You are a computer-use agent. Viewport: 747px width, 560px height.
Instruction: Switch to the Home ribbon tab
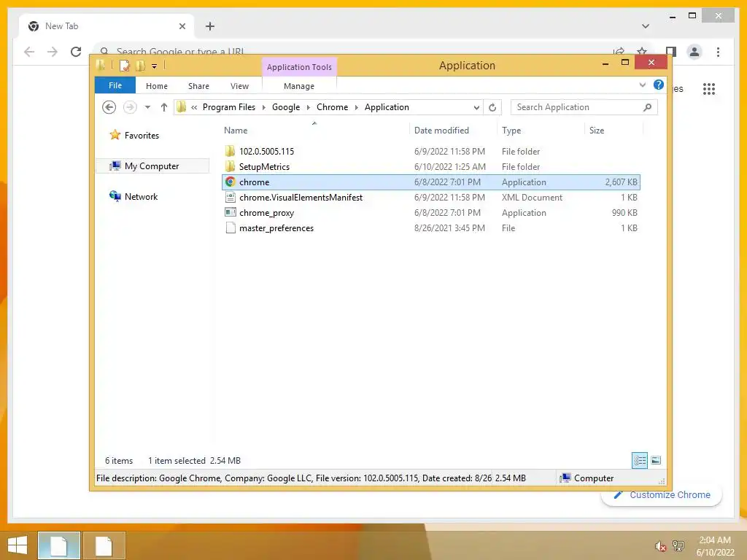point(157,86)
